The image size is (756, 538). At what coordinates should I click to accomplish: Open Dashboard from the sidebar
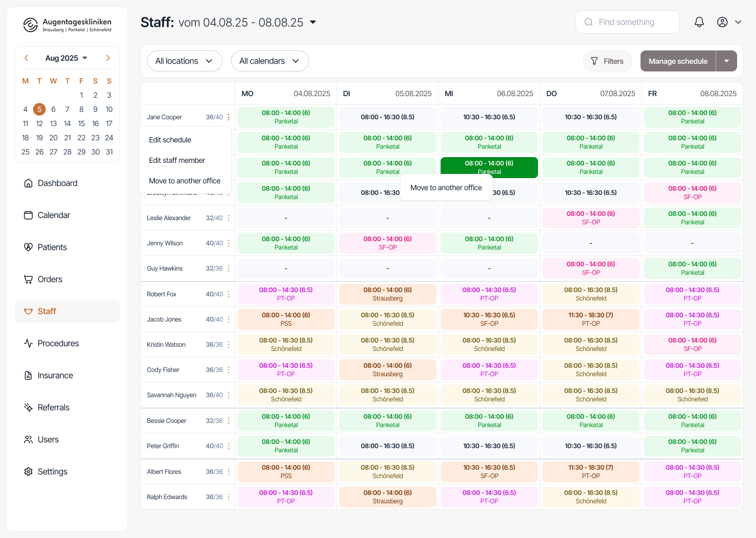pos(57,183)
